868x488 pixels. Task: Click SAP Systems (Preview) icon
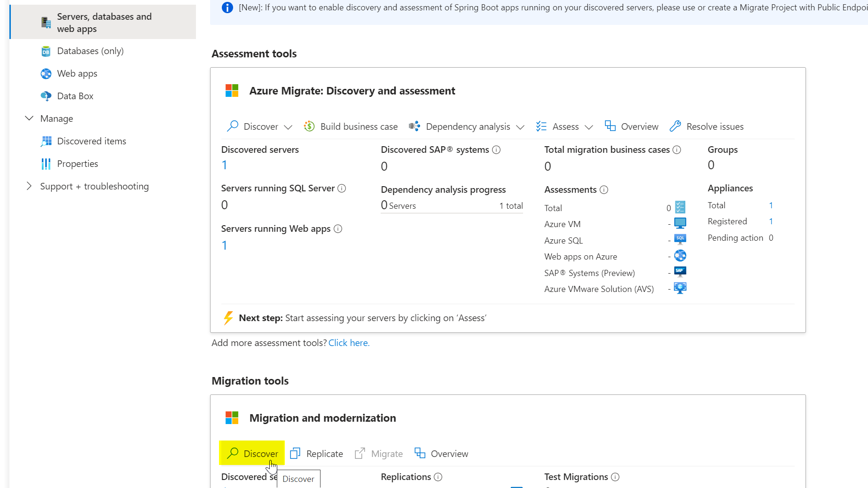(680, 272)
